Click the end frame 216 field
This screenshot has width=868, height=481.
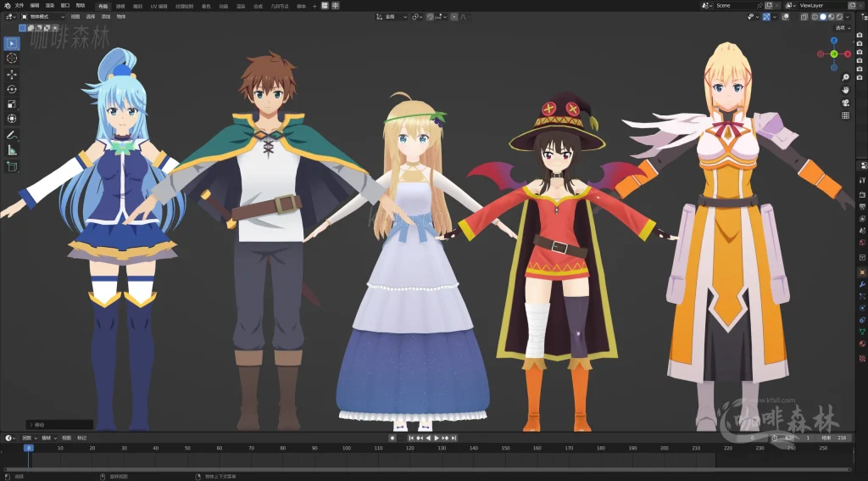(x=833, y=438)
